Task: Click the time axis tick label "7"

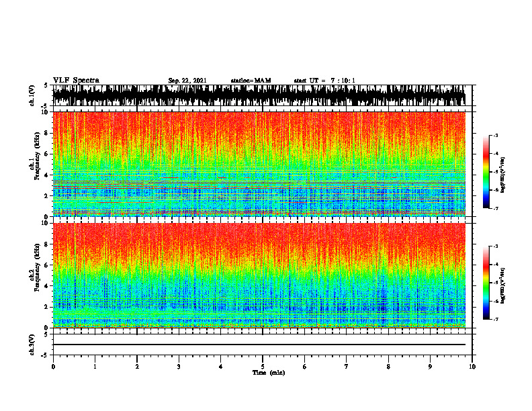Action: coord(347,367)
